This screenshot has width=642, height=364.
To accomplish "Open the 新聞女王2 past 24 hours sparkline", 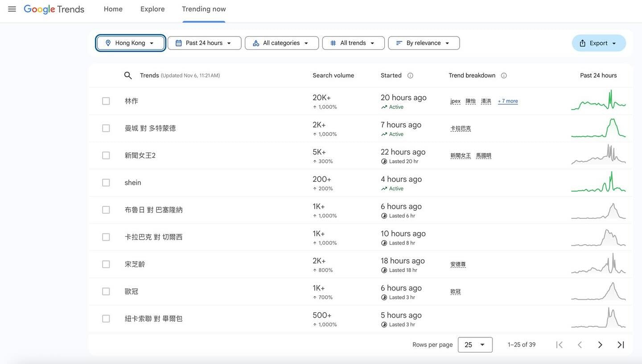I will pyautogui.click(x=598, y=155).
